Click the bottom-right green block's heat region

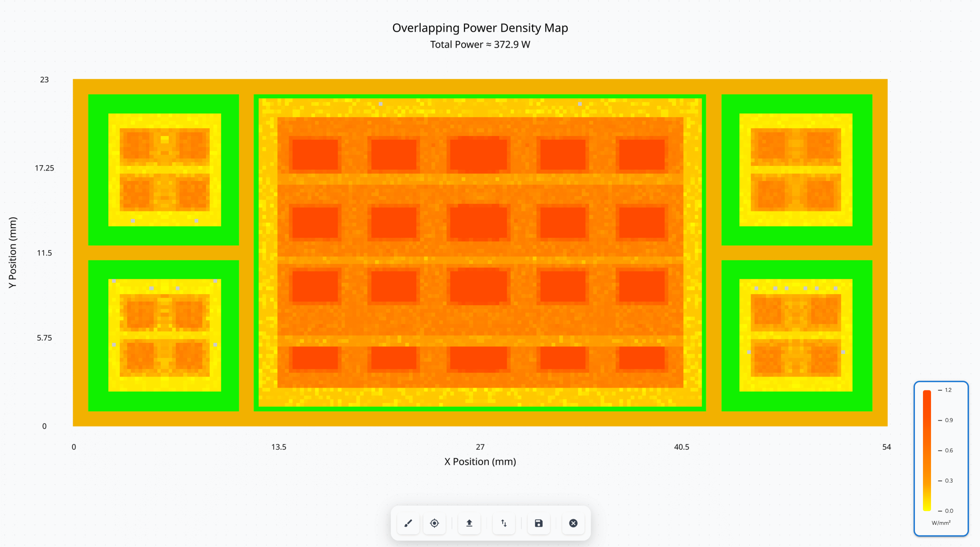[795, 335]
